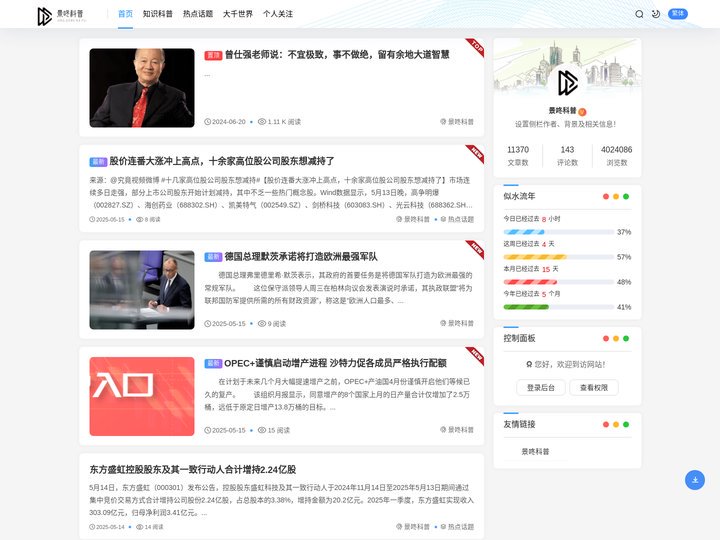
Task: Click yellow dot in 似水流年 panel
Action: click(616, 197)
